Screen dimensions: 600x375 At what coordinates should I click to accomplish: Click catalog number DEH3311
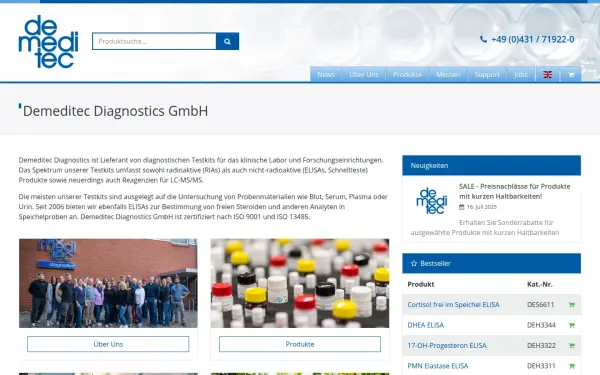click(x=541, y=366)
